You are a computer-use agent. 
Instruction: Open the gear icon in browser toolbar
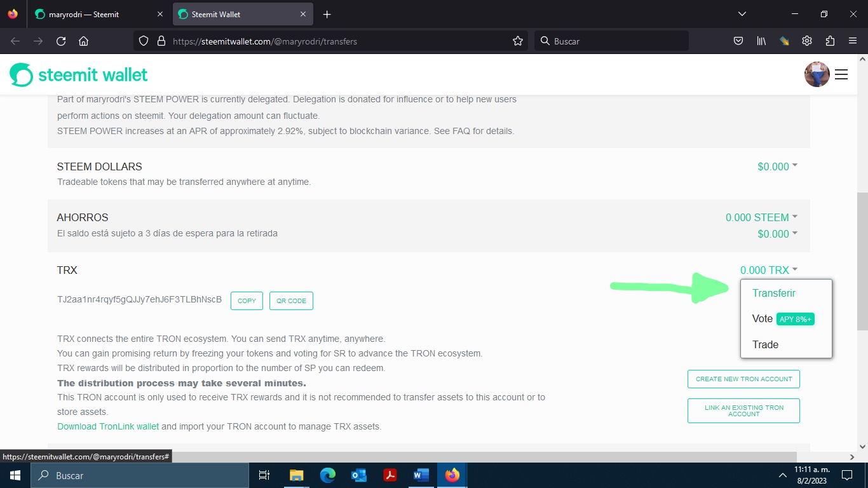(x=807, y=41)
